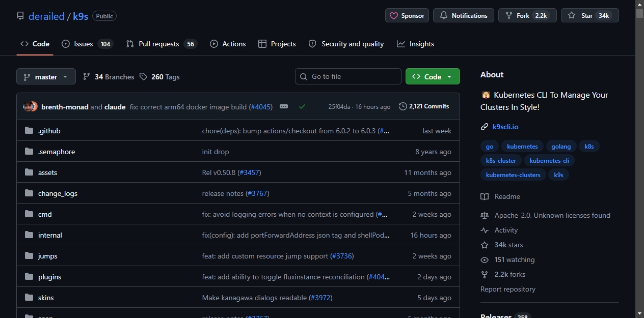Open the assets folder

(47, 172)
